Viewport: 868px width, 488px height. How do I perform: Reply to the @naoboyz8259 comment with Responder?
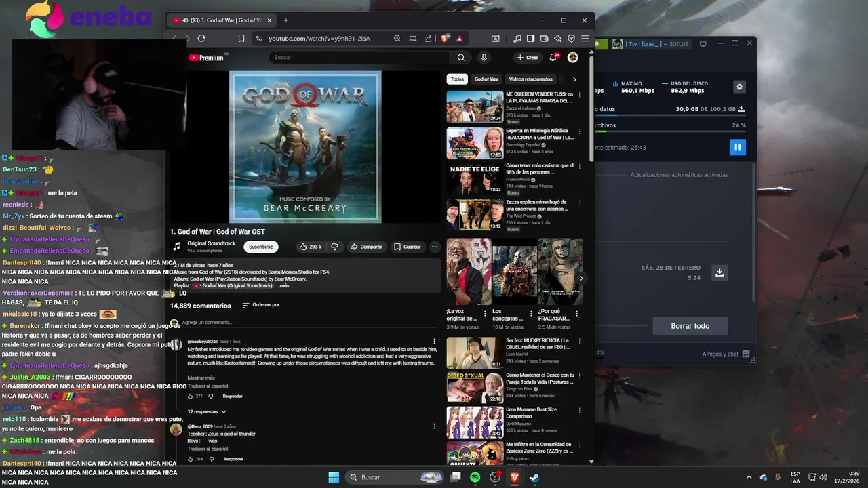tap(233, 396)
